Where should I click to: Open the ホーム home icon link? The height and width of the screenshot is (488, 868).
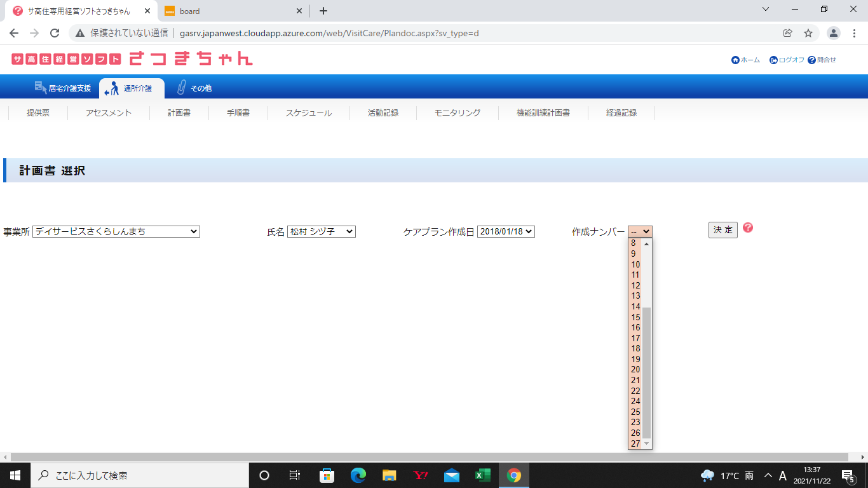[x=735, y=60]
